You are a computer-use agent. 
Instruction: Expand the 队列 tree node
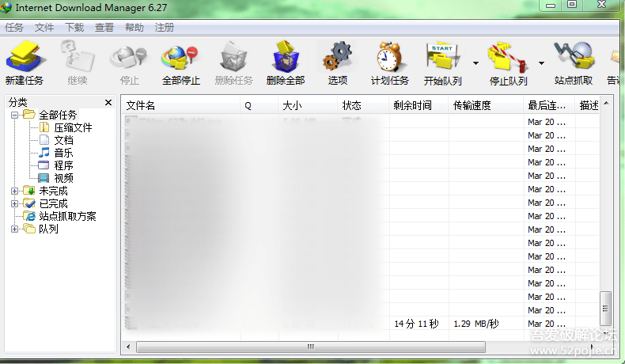(x=15, y=229)
